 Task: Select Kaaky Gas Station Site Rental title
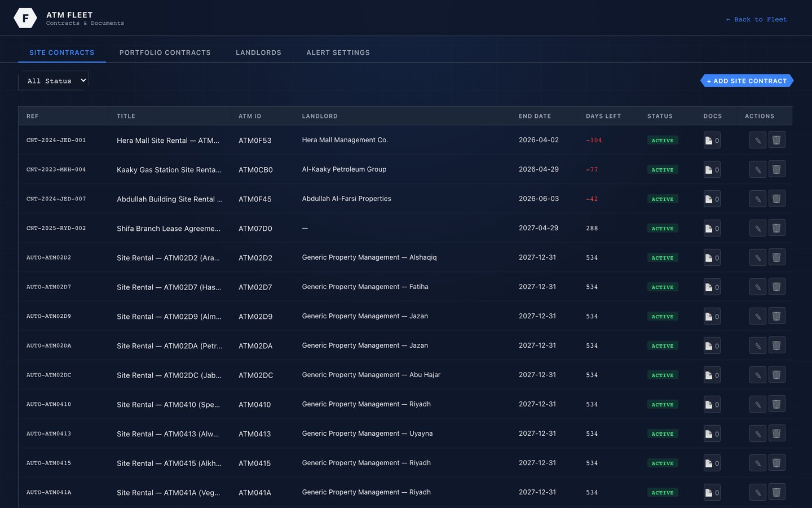tap(169, 170)
